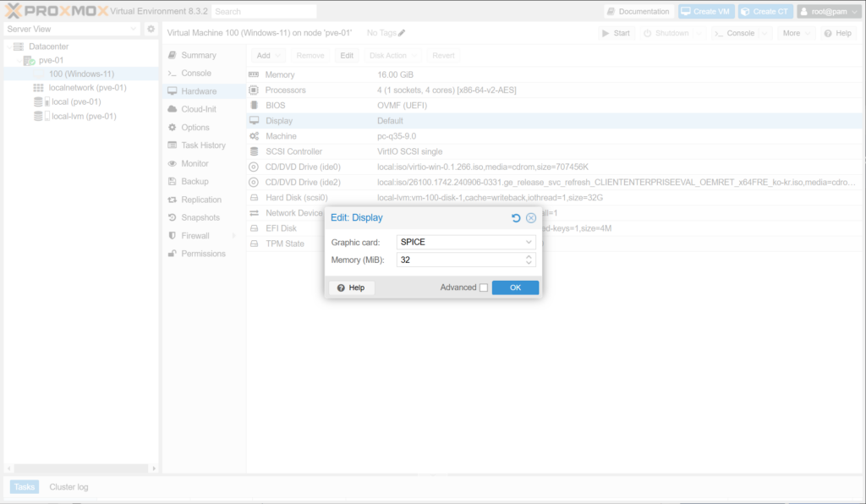
Task: Switch to the Cluster log tab
Action: 69,487
